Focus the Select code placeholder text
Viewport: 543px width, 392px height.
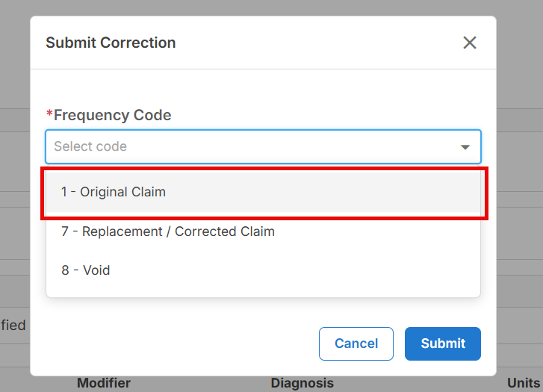click(x=90, y=146)
